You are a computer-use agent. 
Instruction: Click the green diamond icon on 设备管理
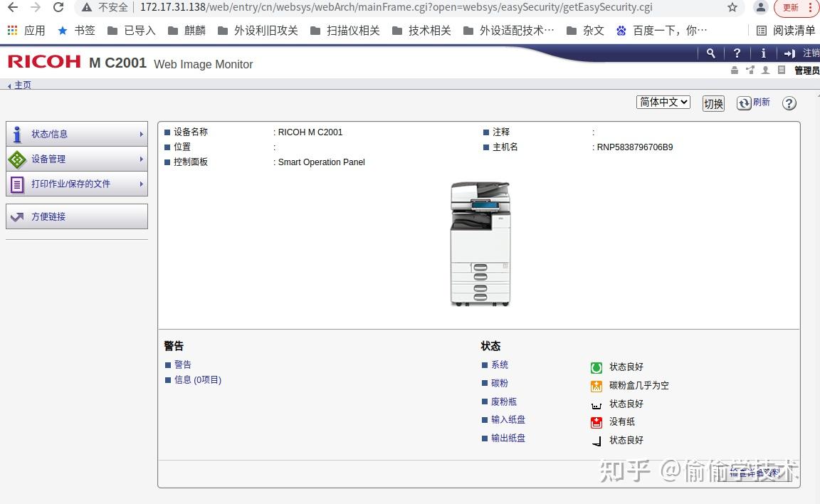pyautogui.click(x=17, y=159)
